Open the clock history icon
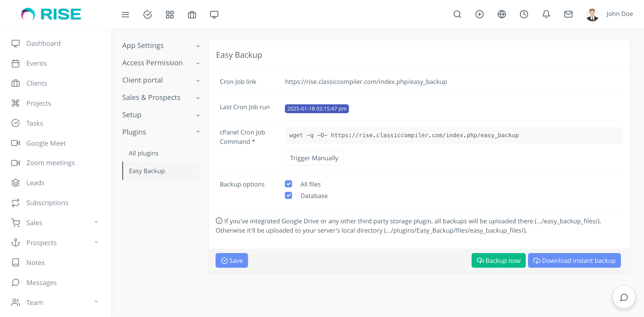 524,14
